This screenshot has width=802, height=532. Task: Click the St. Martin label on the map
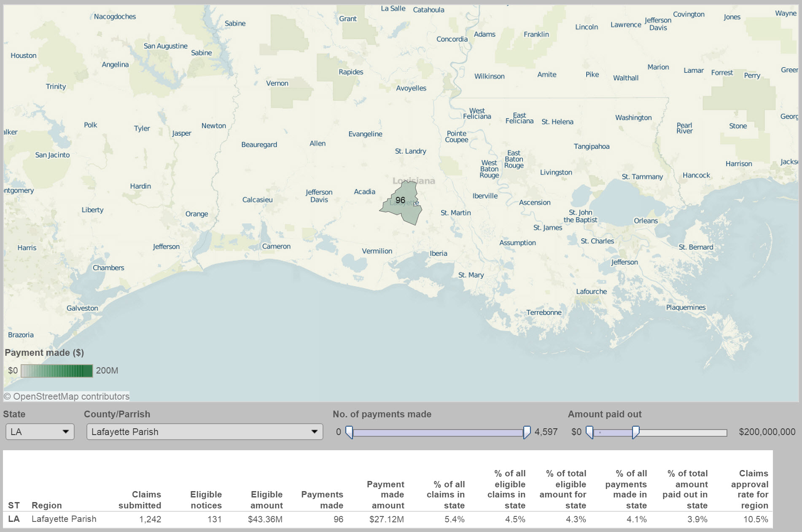tap(455, 213)
